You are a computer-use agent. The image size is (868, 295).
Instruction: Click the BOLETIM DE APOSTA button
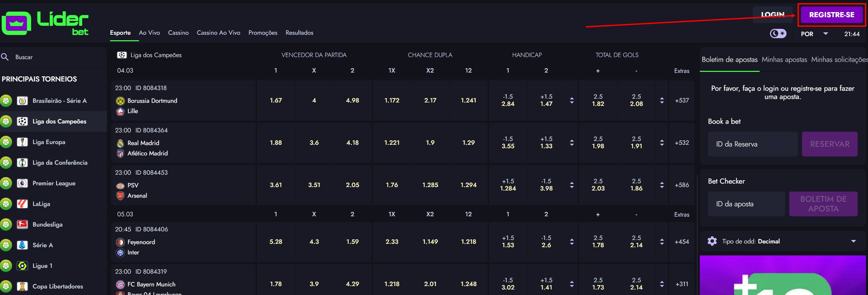pos(823,204)
